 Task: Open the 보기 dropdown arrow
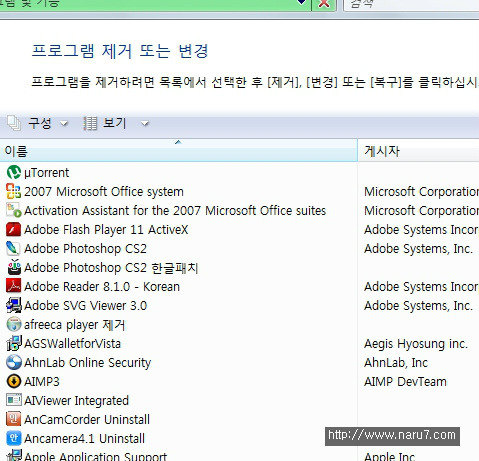click(145, 124)
